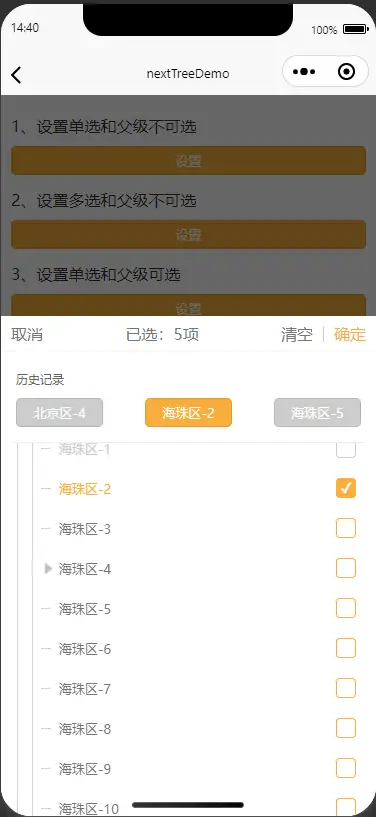
Task: Tick the checkbox for 海珠区-8
Action: pyautogui.click(x=346, y=728)
